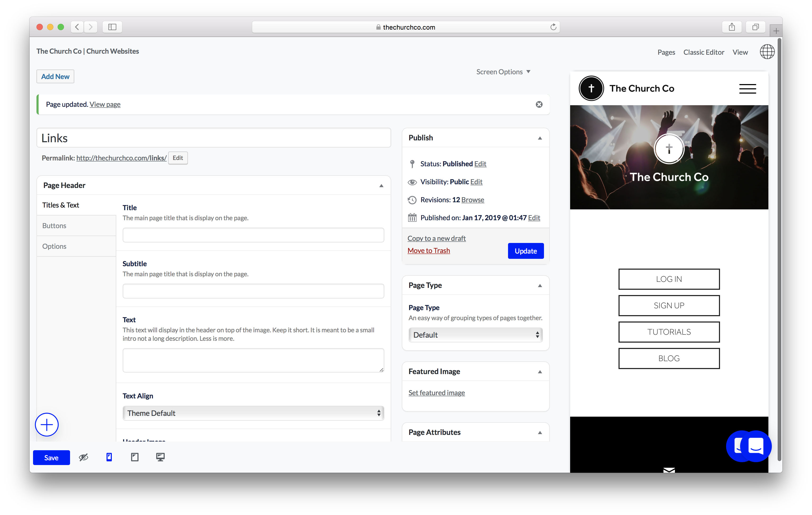
Task: Toggle the browser sidebar button
Action: [x=112, y=27]
